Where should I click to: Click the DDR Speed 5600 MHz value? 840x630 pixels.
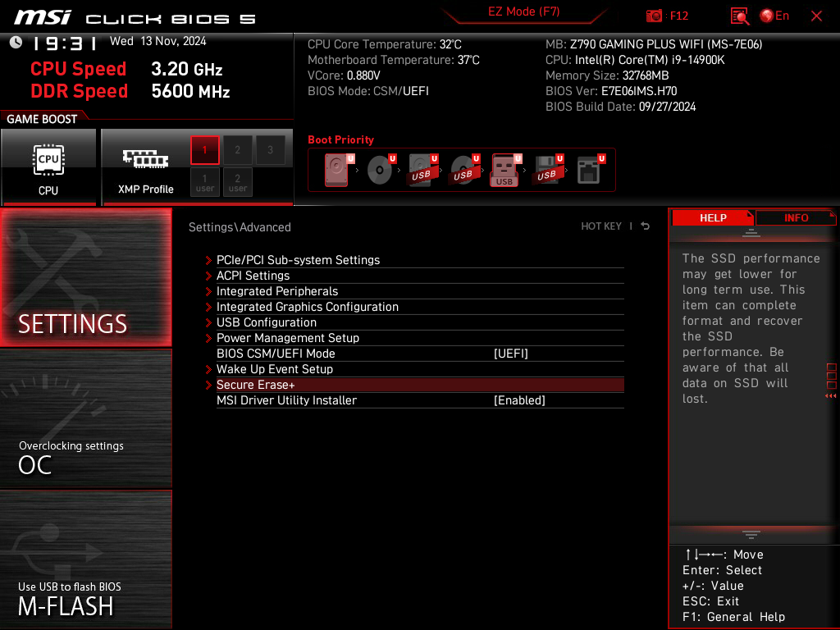[x=190, y=91]
